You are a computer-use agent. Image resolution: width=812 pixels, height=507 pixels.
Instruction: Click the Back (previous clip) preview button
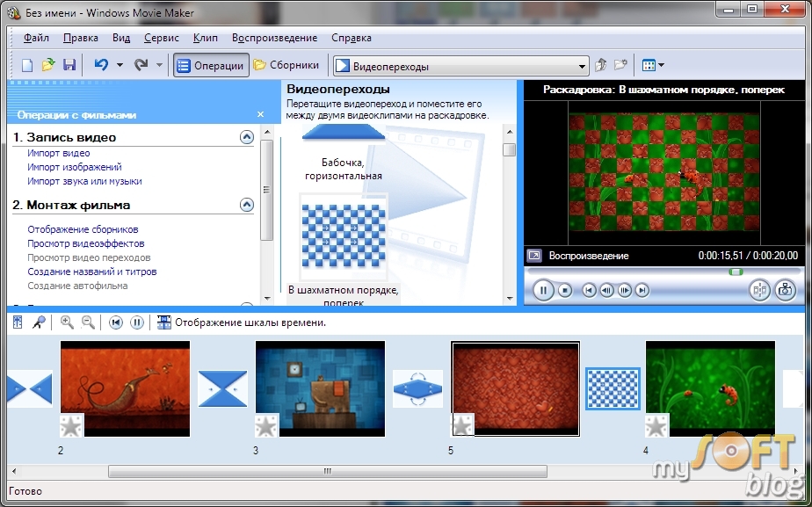coord(589,290)
